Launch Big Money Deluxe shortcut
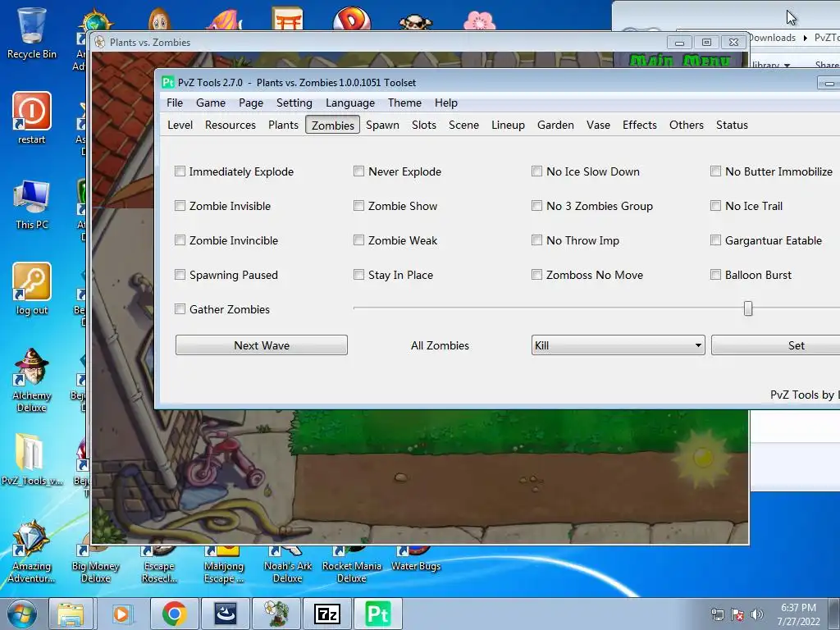The width and height of the screenshot is (840, 630). pyautogui.click(x=95, y=565)
